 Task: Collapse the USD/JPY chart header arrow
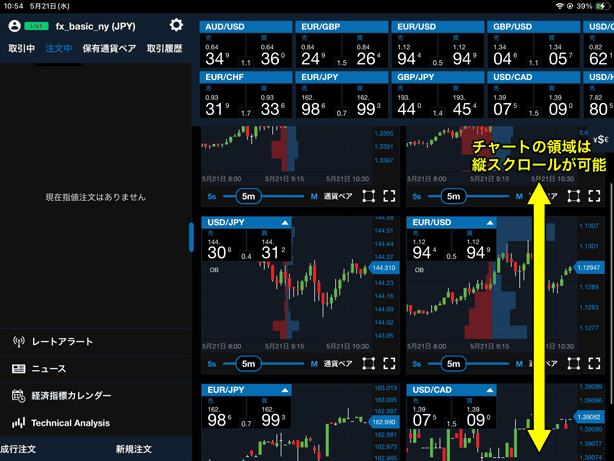(285, 222)
